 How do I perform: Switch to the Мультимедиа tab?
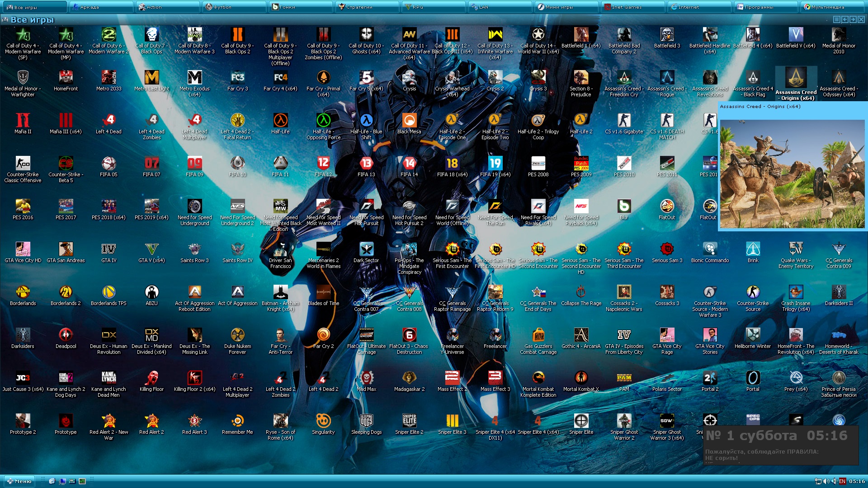[833, 7]
